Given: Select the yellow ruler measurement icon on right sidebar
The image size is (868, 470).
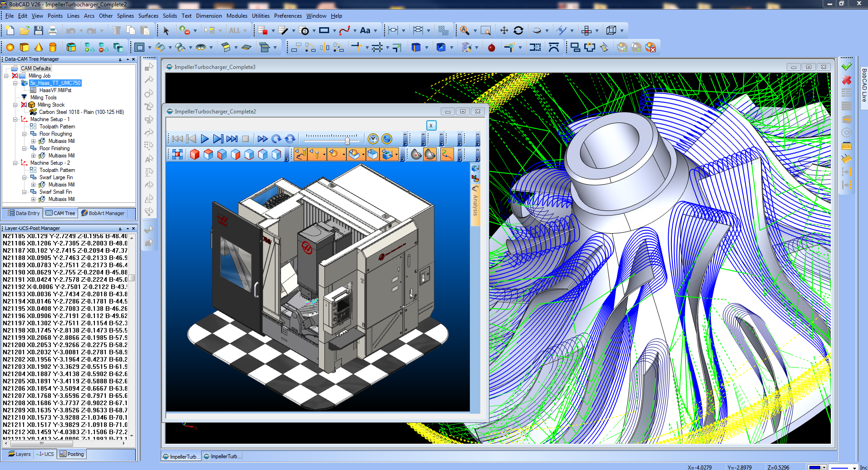Looking at the screenshot, I should (x=846, y=146).
